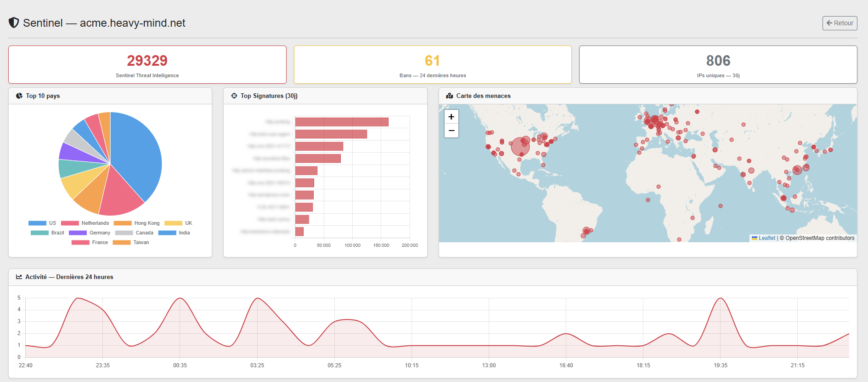Click the 03:25 time axis label
Screen dimensions: 868x382
coord(257,365)
